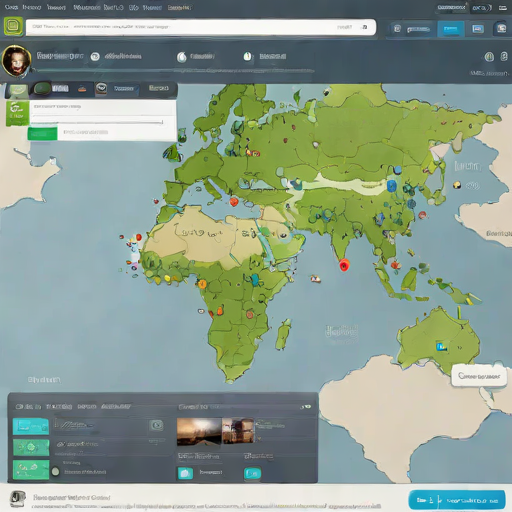Click the red marker in the Mediterranean Sea

[x=234, y=202]
